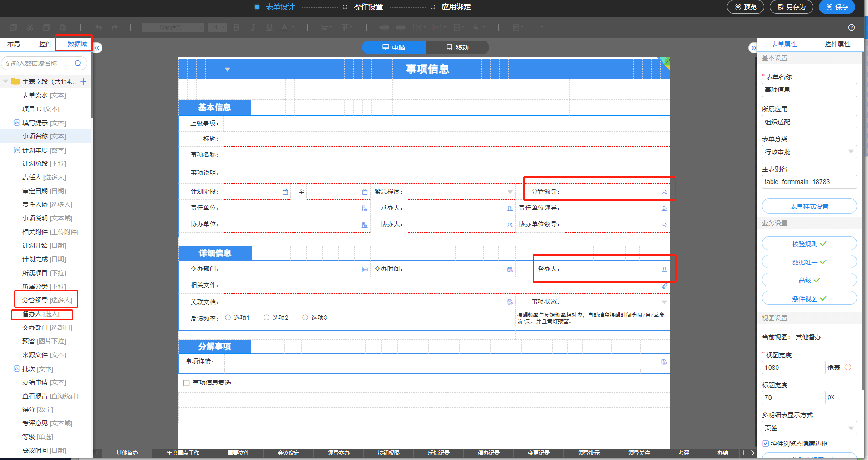This screenshot has width=868, height=460.
Task: Switch to 反馈记录 view tab
Action: click(x=439, y=453)
